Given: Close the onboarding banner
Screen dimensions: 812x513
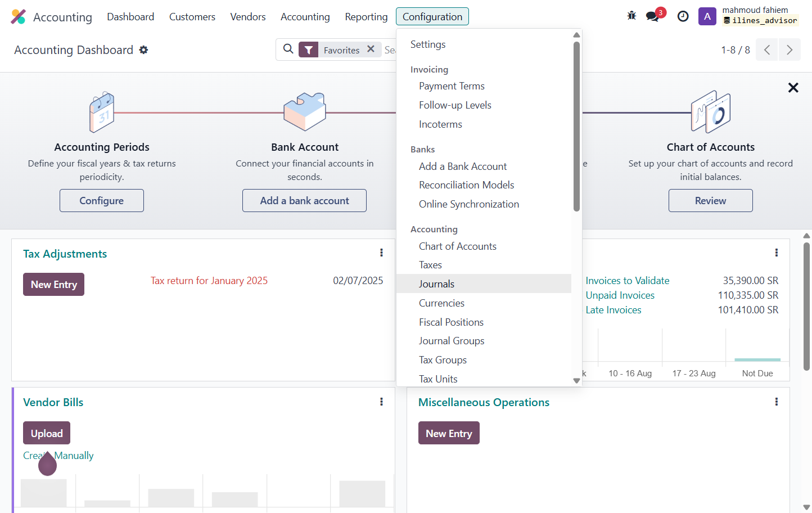Looking at the screenshot, I should click(x=793, y=88).
